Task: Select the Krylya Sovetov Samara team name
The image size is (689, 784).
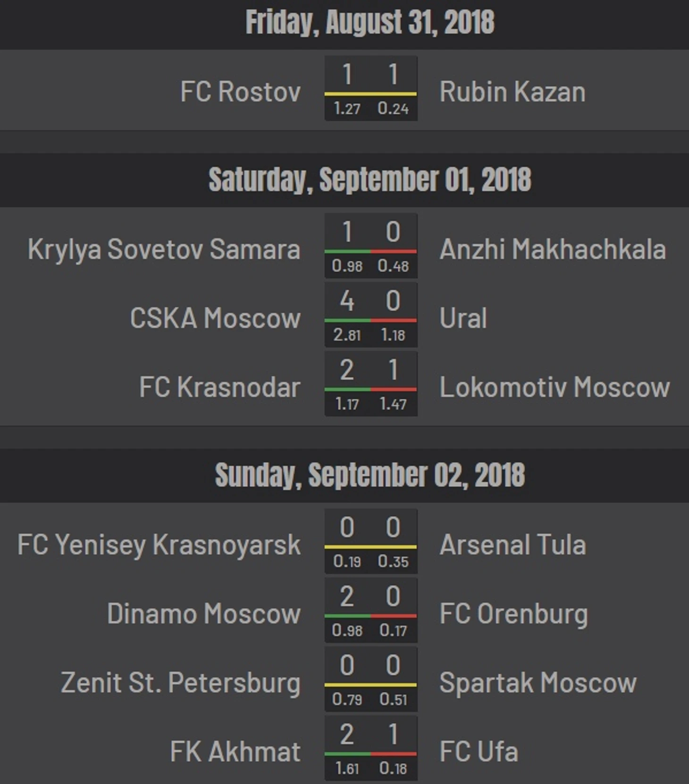Action: click(164, 249)
